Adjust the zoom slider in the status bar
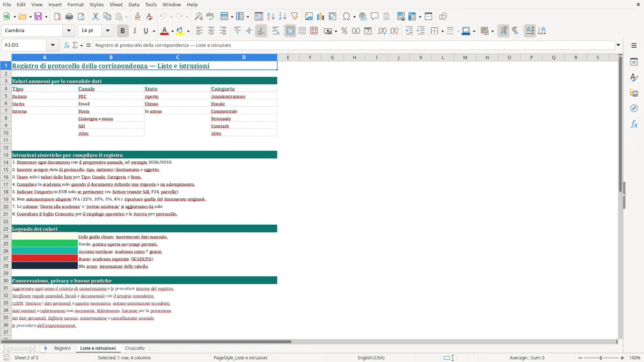 601,358
